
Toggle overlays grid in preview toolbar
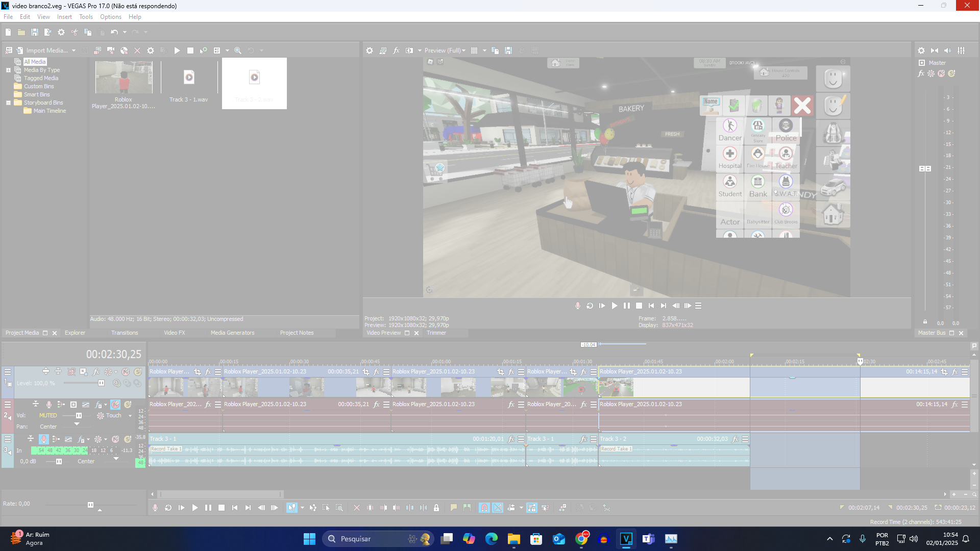click(x=474, y=51)
